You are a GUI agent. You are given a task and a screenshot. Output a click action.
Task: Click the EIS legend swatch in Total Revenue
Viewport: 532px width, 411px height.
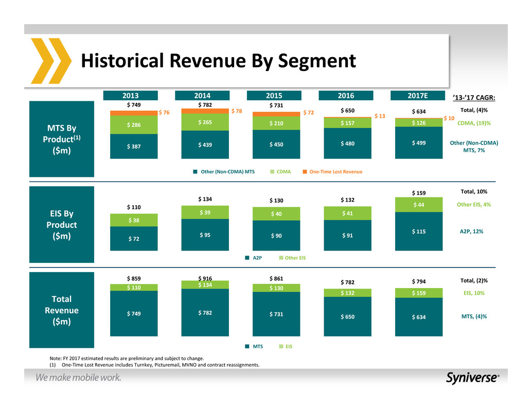280,347
